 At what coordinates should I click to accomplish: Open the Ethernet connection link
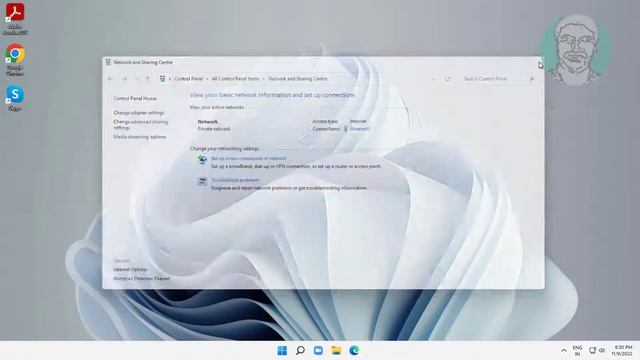[x=359, y=129]
